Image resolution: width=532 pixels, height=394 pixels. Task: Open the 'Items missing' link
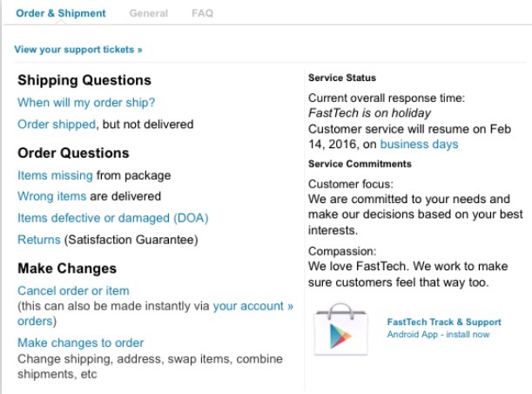[x=55, y=175]
